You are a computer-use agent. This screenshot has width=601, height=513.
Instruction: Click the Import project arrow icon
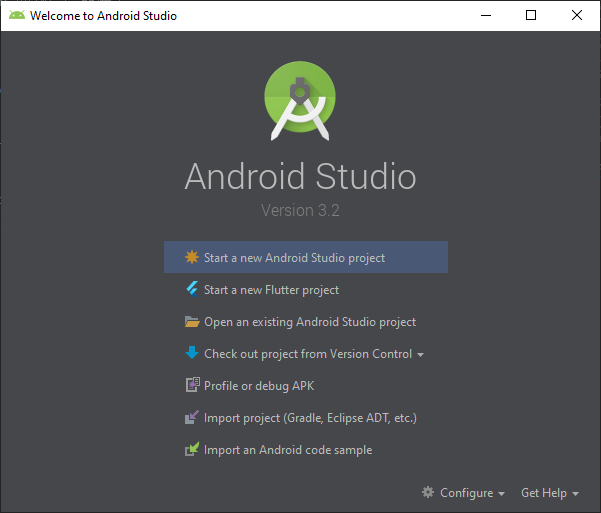tap(192, 417)
